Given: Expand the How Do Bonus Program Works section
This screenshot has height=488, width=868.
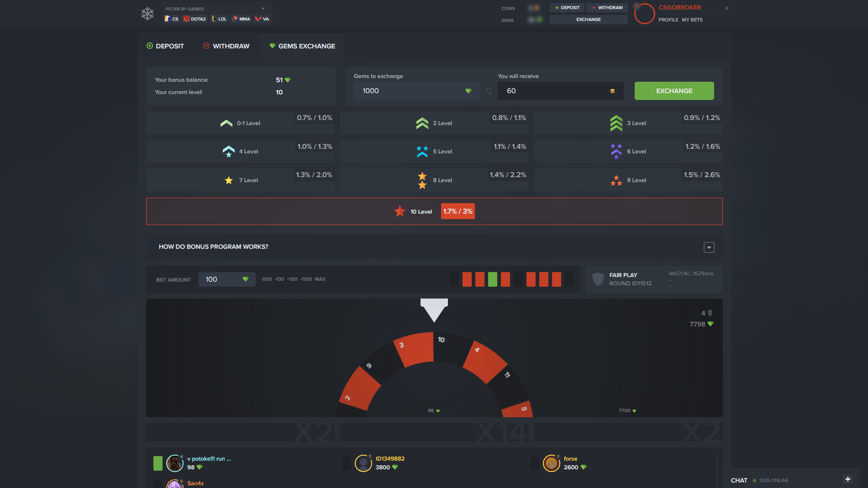Looking at the screenshot, I should pos(709,247).
